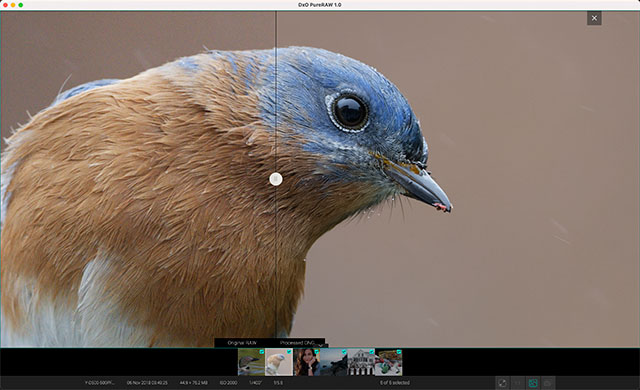Uncheck the white house thumbnail checkbox
The image size is (640, 390).
(x=371, y=351)
